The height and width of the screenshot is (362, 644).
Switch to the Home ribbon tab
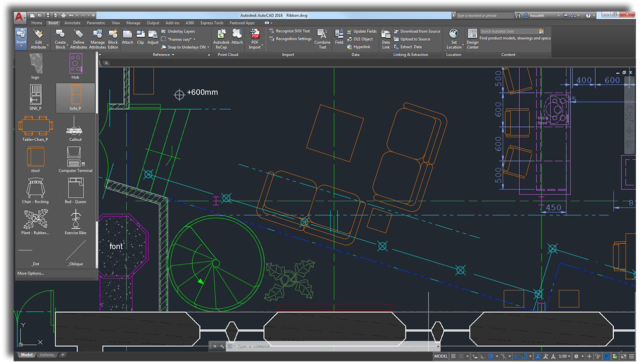(37, 23)
